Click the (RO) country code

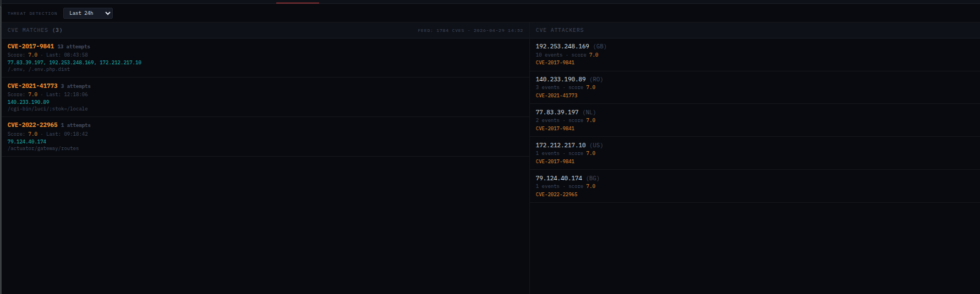tap(596, 80)
